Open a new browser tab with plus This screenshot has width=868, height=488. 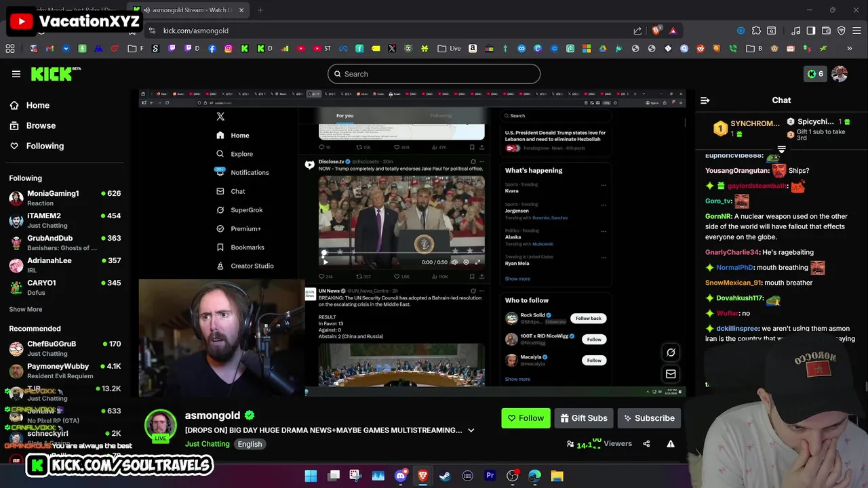pyautogui.click(x=260, y=10)
